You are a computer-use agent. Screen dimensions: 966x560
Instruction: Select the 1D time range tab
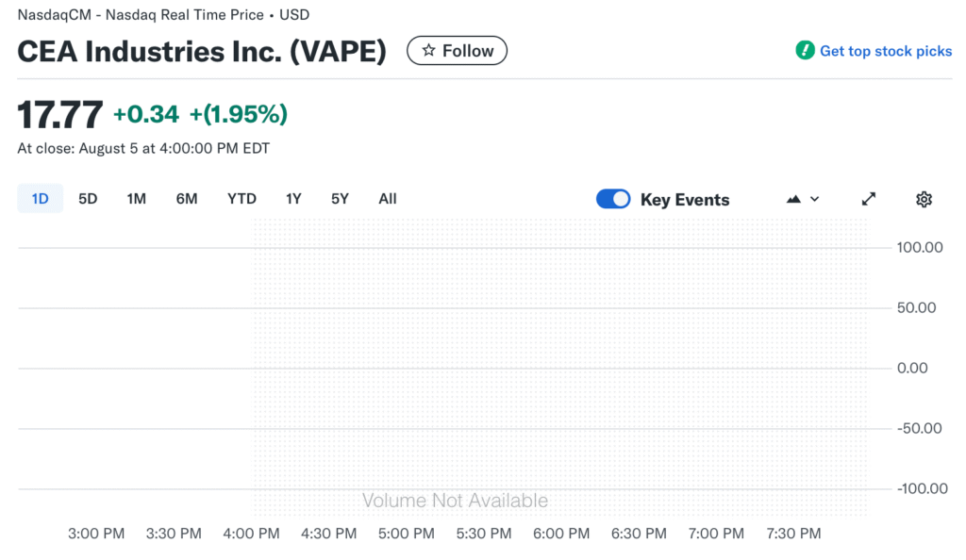[x=40, y=199]
